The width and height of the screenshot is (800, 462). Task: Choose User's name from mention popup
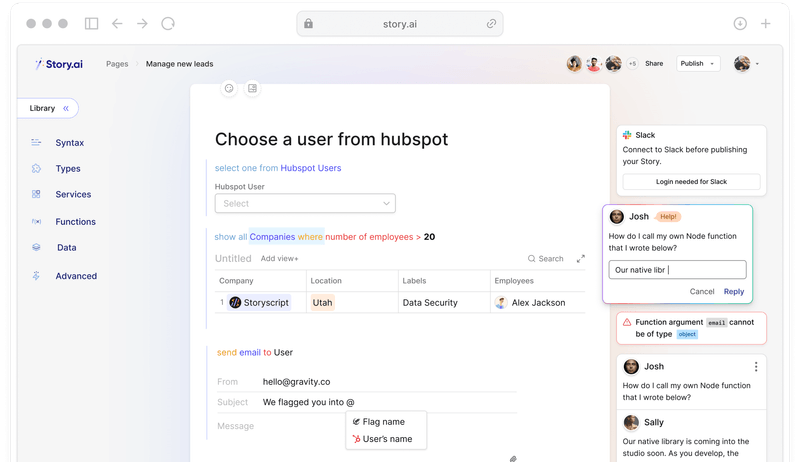(x=382, y=439)
